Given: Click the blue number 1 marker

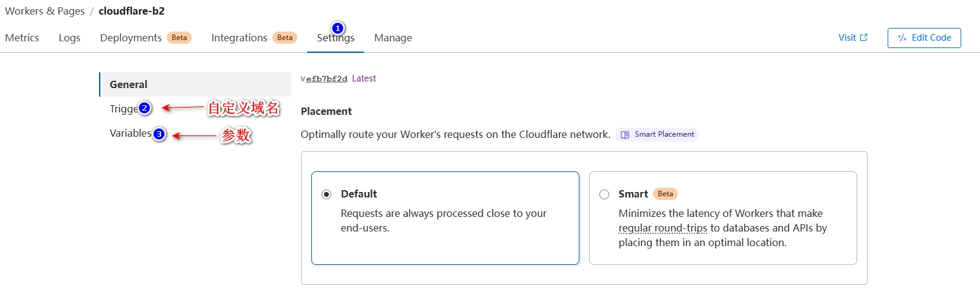Looking at the screenshot, I should (337, 28).
